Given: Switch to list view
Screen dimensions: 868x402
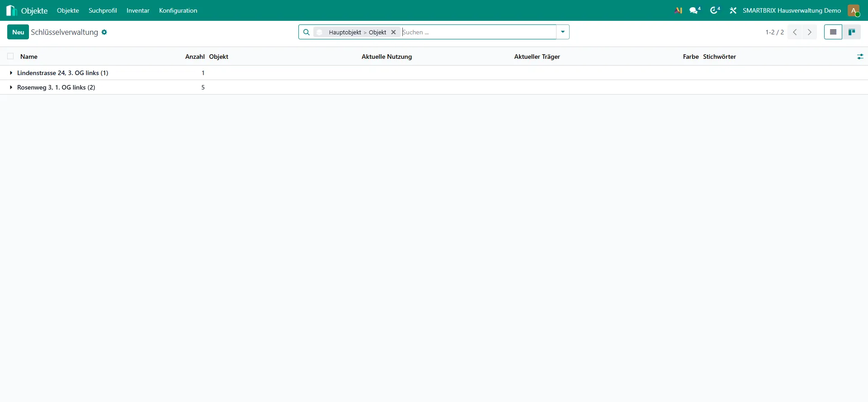Looking at the screenshot, I should (x=833, y=32).
